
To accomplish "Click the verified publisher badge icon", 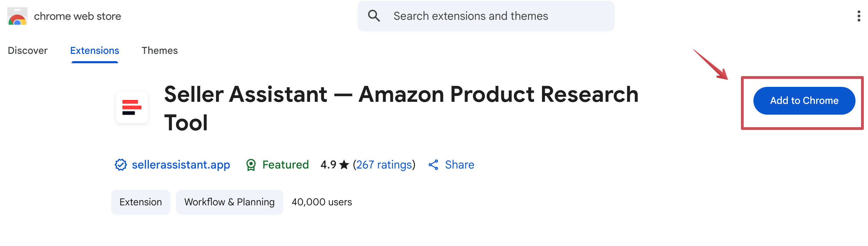I will click(x=120, y=165).
